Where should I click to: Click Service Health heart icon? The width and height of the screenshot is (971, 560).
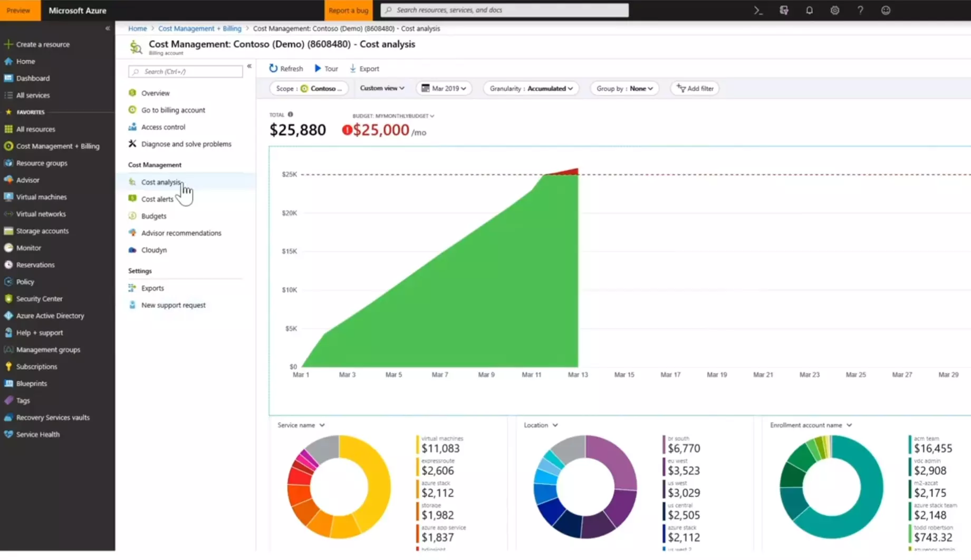pos(8,434)
